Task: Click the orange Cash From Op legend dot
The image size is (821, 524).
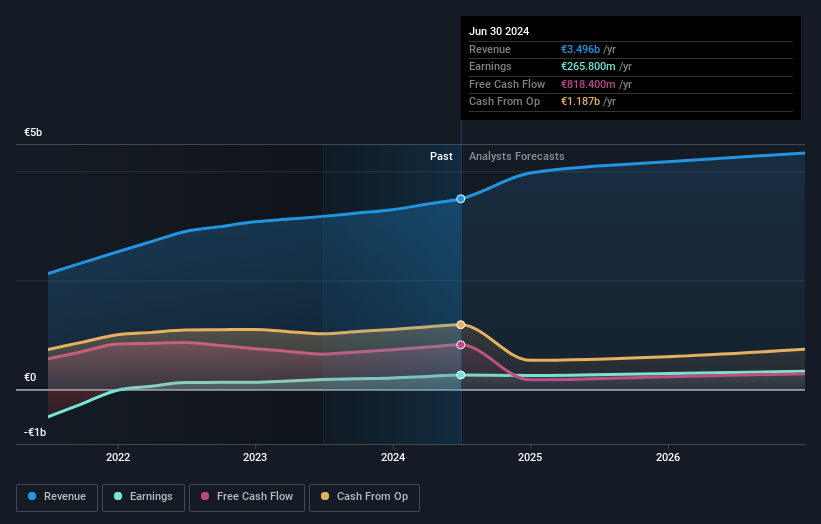Action: [325, 496]
